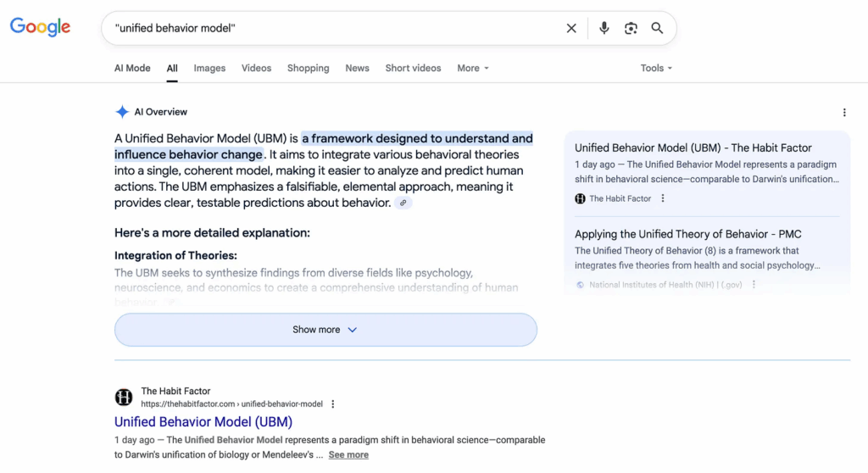The image size is (868, 473).
Task: Submit search with magnifying glass icon
Action: pos(657,28)
